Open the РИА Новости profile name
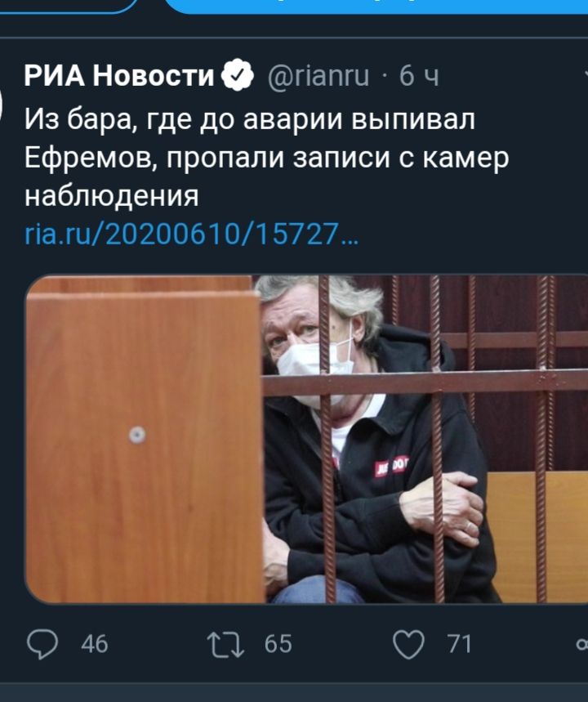588x702 pixels. [119, 74]
